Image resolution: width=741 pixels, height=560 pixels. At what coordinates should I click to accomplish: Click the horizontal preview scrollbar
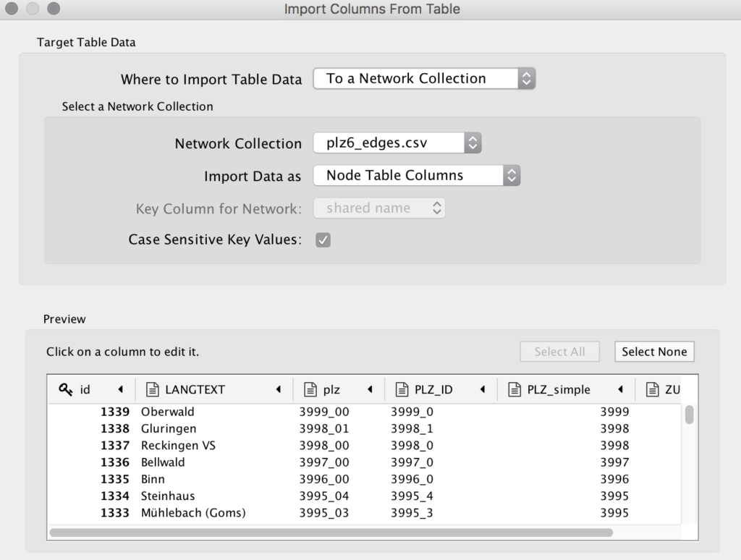pyautogui.click(x=331, y=533)
